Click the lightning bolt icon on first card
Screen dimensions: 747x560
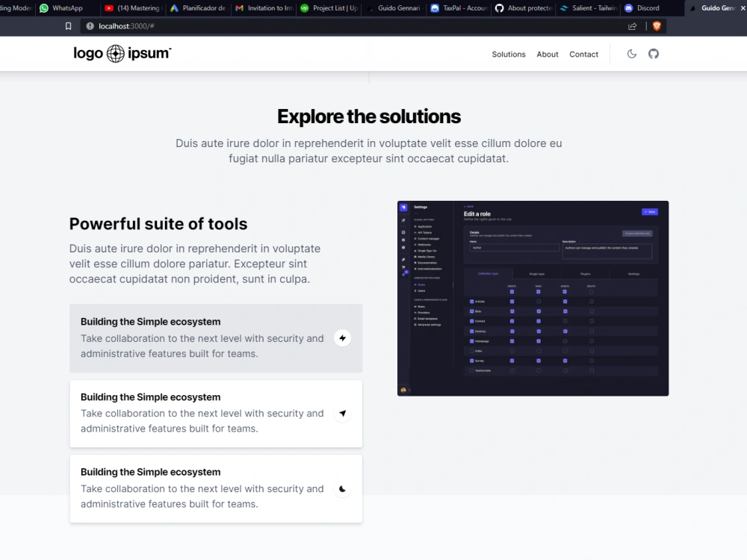[343, 338]
